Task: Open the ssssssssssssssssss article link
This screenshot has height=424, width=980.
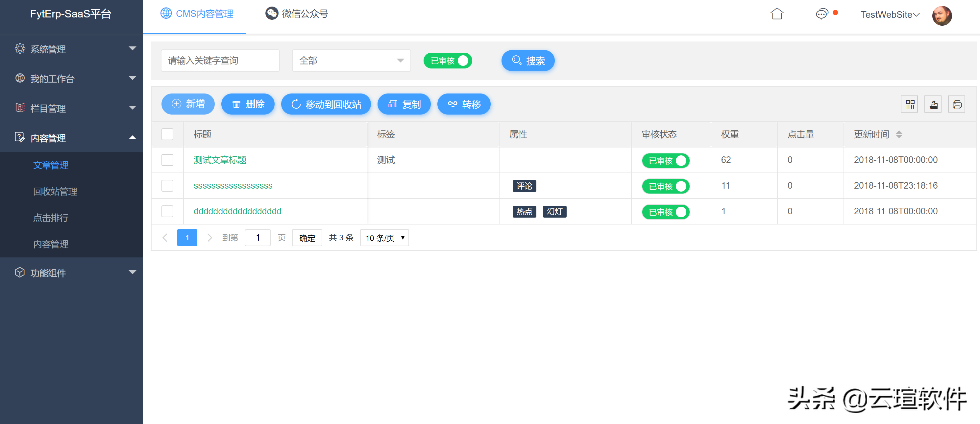Action: [233, 186]
